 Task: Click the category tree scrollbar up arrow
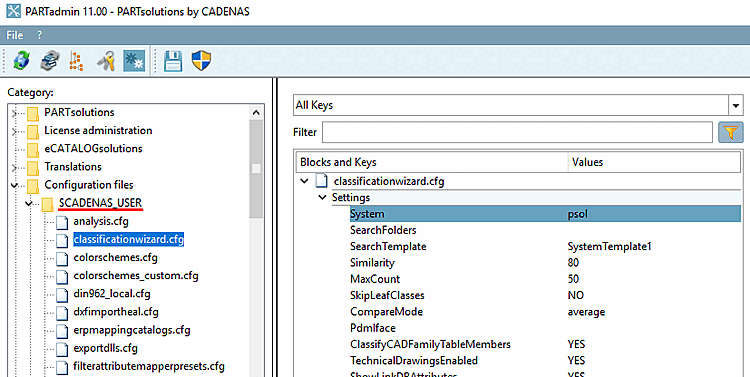point(256,113)
